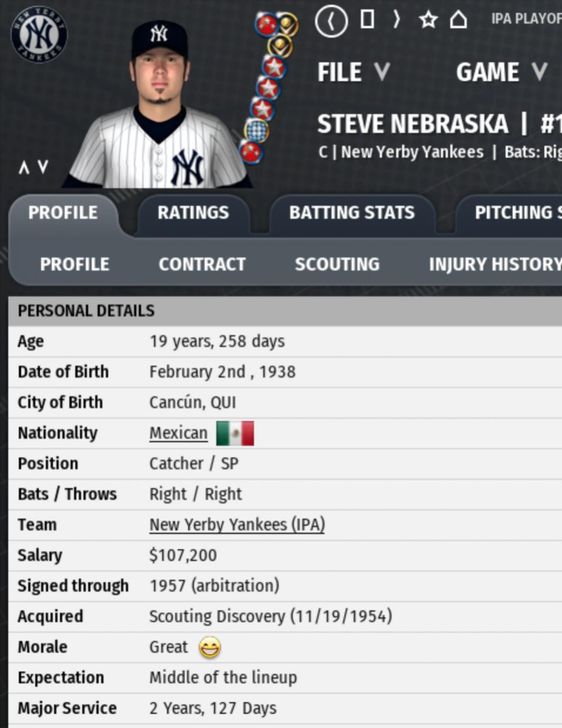Click the circled back navigation arrow
This screenshot has height=728, width=562.
coord(331,21)
